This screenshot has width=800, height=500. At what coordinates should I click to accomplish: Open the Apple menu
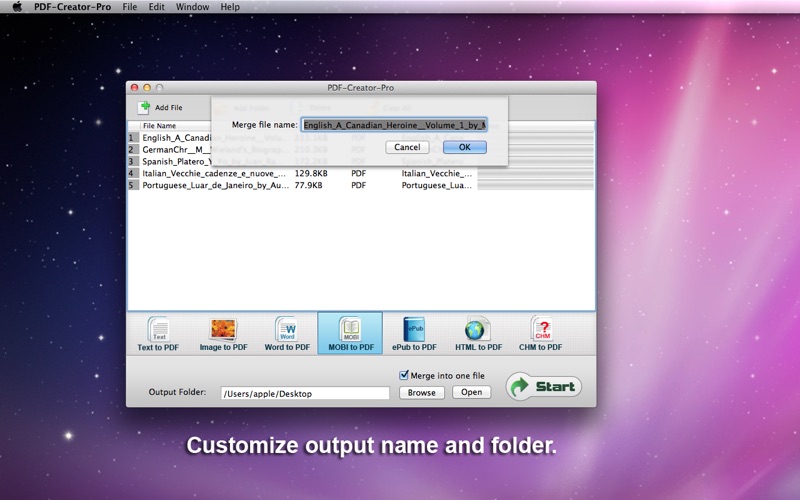click(17, 7)
